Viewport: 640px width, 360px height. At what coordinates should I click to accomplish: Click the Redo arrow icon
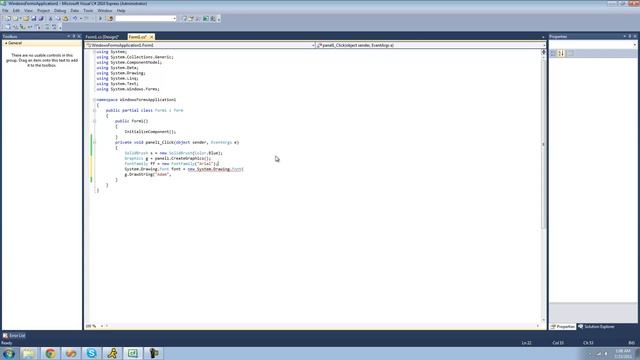(86, 19)
